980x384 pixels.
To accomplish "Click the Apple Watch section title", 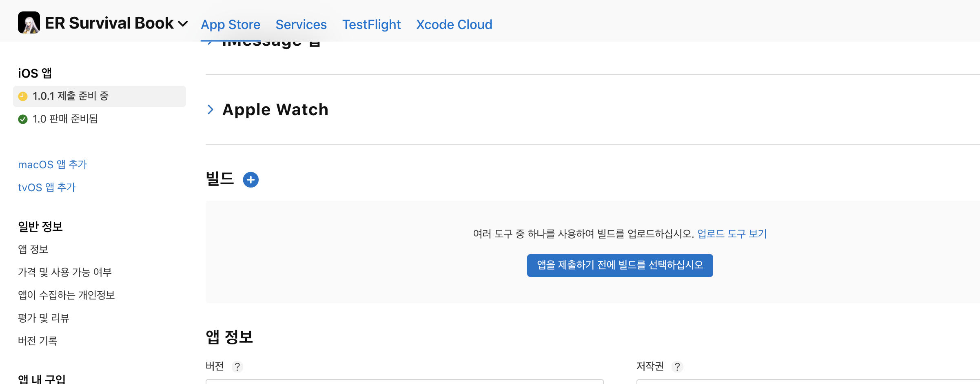I will pyautogui.click(x=275, y=109).
